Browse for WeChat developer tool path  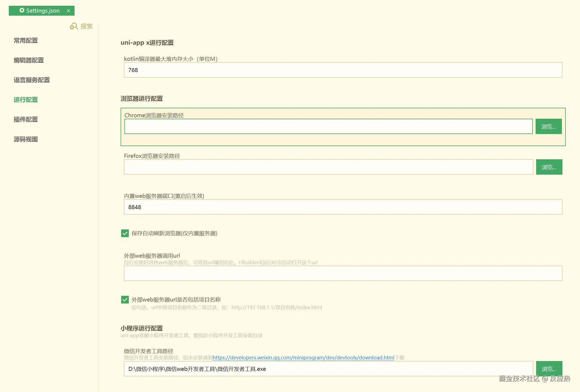point(549,368)
